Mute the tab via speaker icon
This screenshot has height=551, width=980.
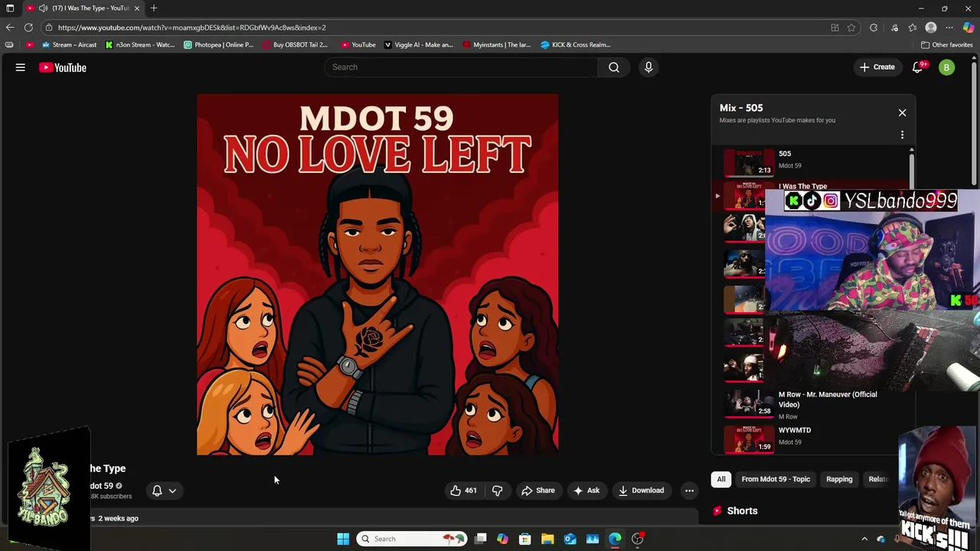43,8
